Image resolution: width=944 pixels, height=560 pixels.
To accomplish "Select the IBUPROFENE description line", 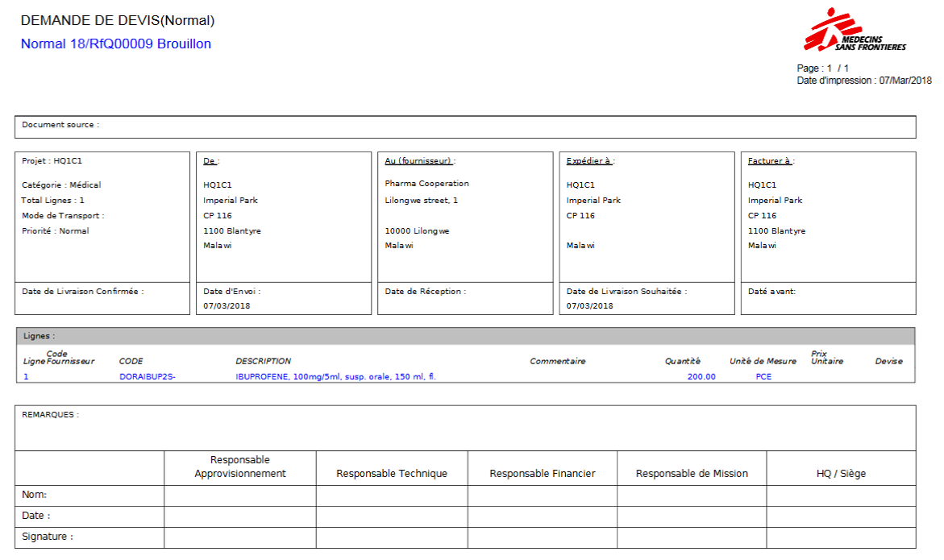I will point(335,376).
